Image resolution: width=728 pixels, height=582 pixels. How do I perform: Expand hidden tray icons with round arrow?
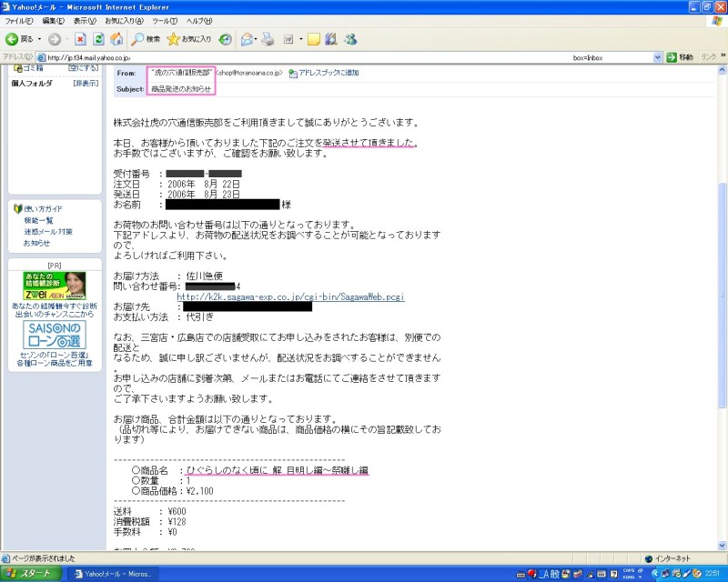tap(655, 574)
